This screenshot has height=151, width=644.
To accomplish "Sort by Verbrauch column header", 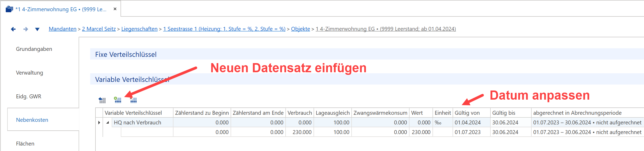I will tap(300, 113).
